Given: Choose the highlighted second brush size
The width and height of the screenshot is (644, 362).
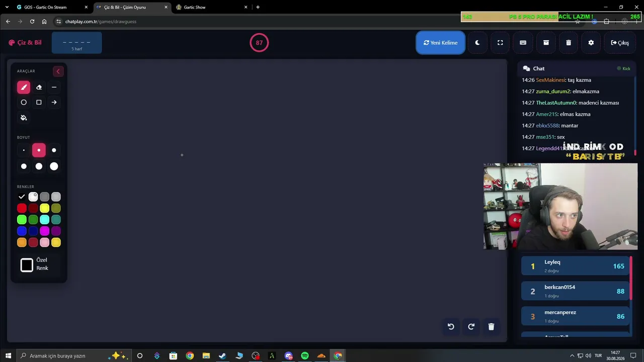Looking at the screenshot, I should pyautogui.click(x=39, y=150).
